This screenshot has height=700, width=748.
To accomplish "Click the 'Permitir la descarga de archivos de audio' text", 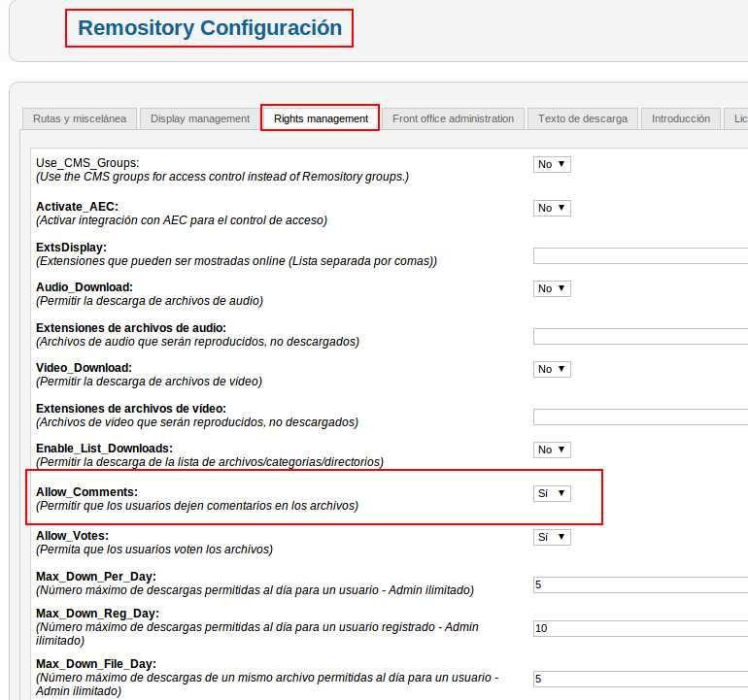I will point(150,301).
